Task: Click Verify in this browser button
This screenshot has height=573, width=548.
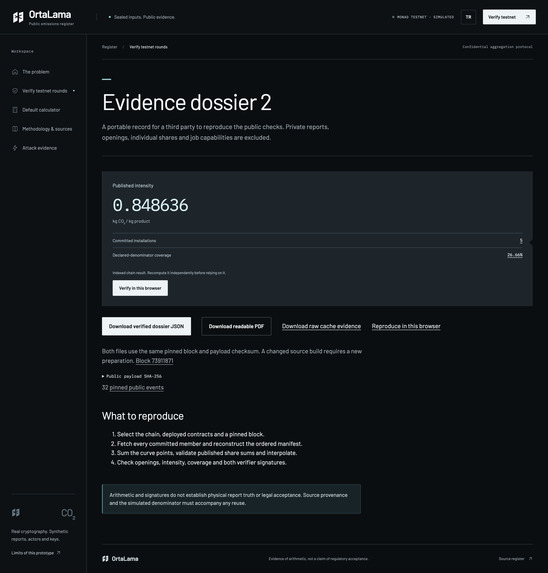Action: click(x=140, y=288)
